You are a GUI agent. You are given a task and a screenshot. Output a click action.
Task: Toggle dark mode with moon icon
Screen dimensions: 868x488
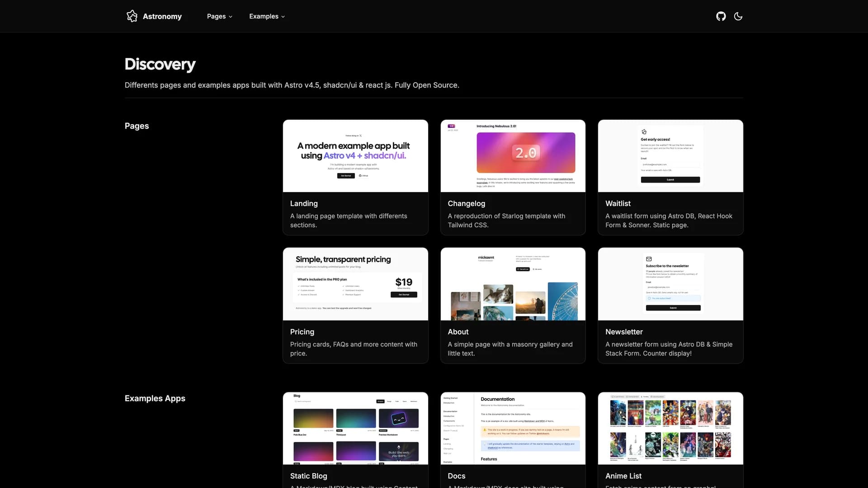click(738, 16)
